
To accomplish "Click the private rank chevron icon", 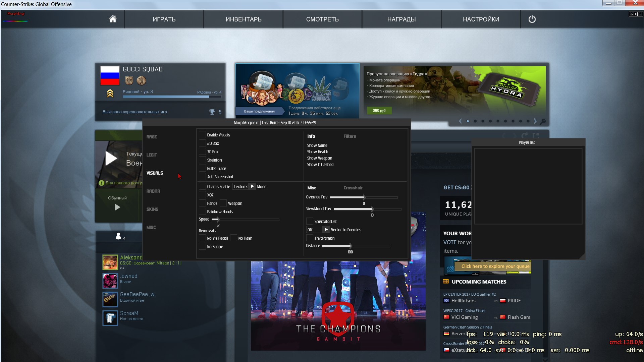I will 110,94.
